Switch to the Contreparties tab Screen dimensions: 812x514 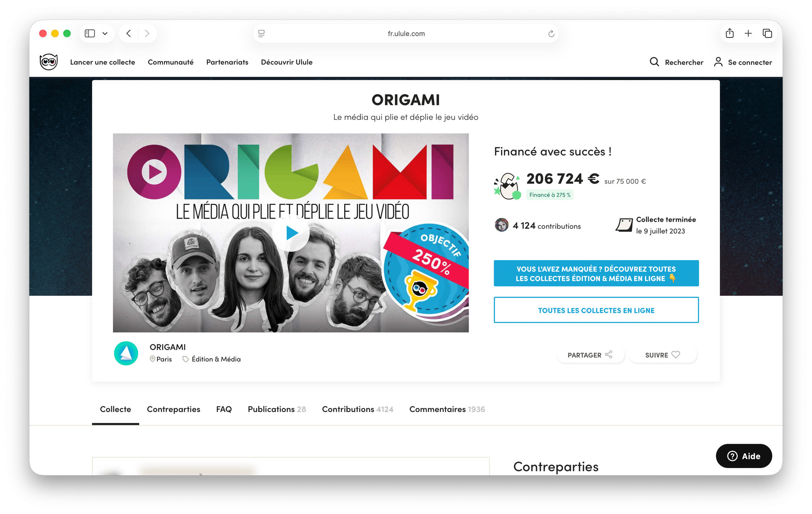click(173, 409)
